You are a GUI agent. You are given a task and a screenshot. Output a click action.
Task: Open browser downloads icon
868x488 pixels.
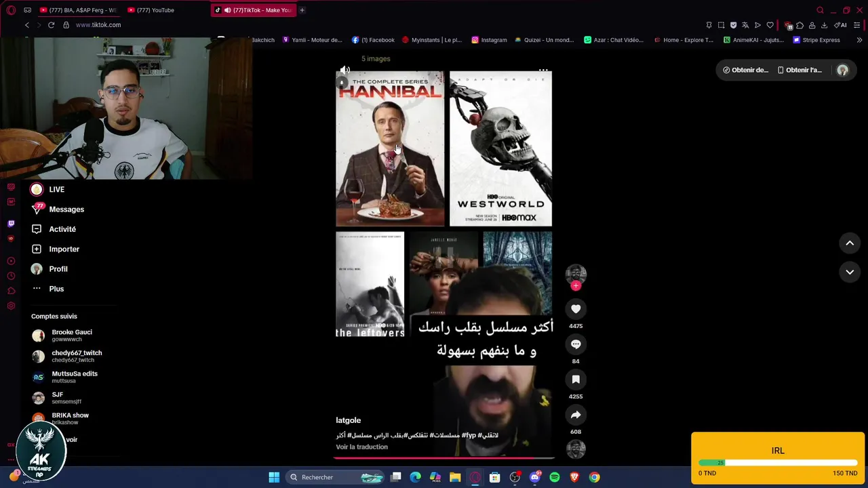(824, 25)
